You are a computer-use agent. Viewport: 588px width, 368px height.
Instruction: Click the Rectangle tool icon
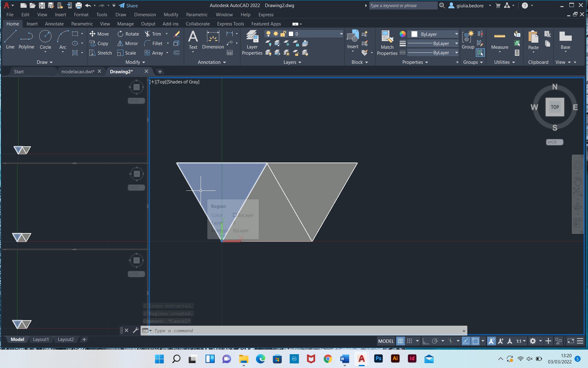(x=75, y=34)
